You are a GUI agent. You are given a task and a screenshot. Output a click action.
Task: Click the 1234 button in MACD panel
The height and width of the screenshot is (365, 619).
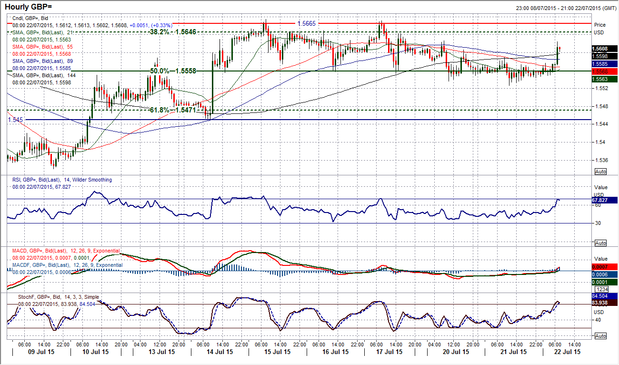(600, 289)
